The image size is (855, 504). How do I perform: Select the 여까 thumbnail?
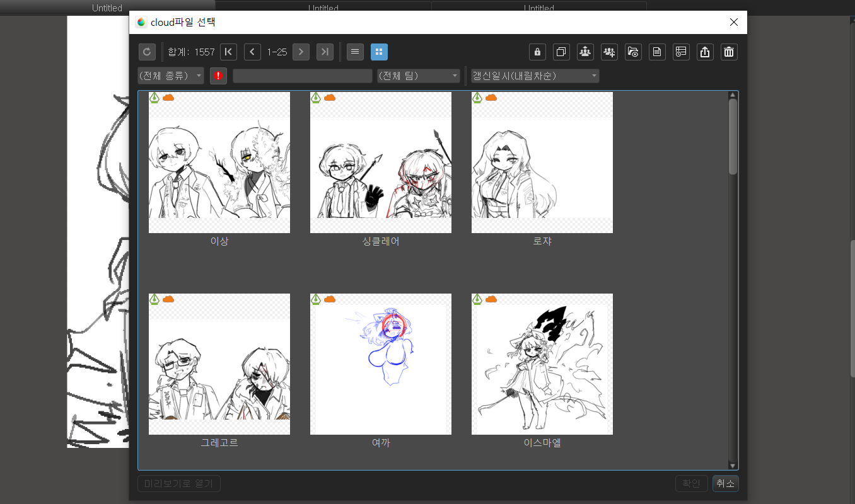pyautogui.click(x=381, y=364)
